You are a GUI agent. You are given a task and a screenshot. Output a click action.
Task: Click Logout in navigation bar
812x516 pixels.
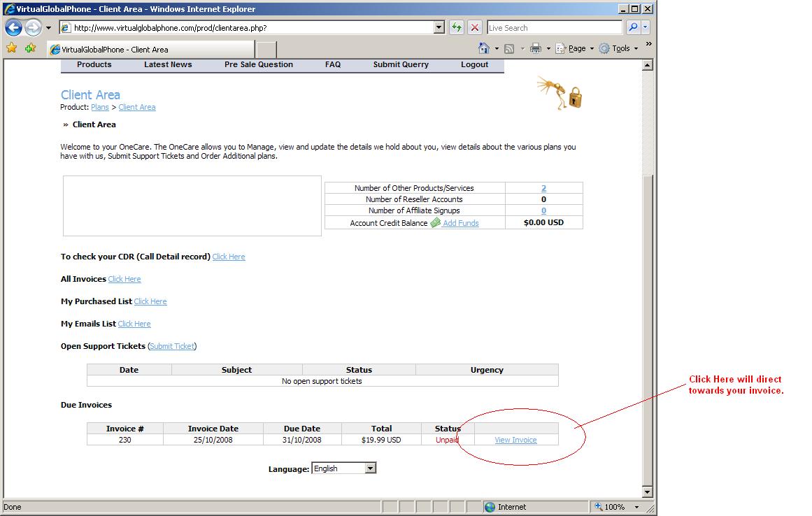[x=474, y=65]
